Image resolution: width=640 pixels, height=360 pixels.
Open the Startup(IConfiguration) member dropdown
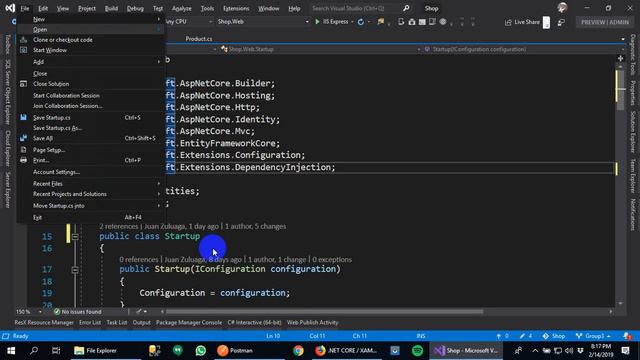pyautogui.click(x=524, y=49)
